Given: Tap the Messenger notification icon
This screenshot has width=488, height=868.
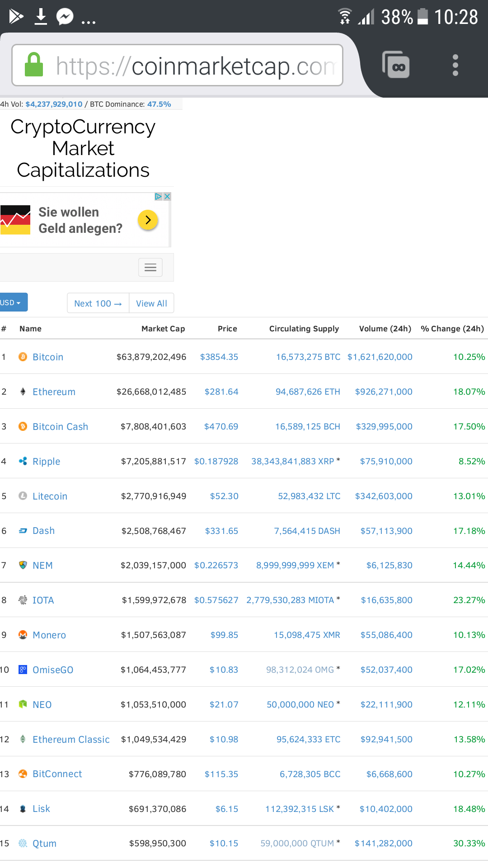Looking at the screenshot, I should click(x=65, y=17).
